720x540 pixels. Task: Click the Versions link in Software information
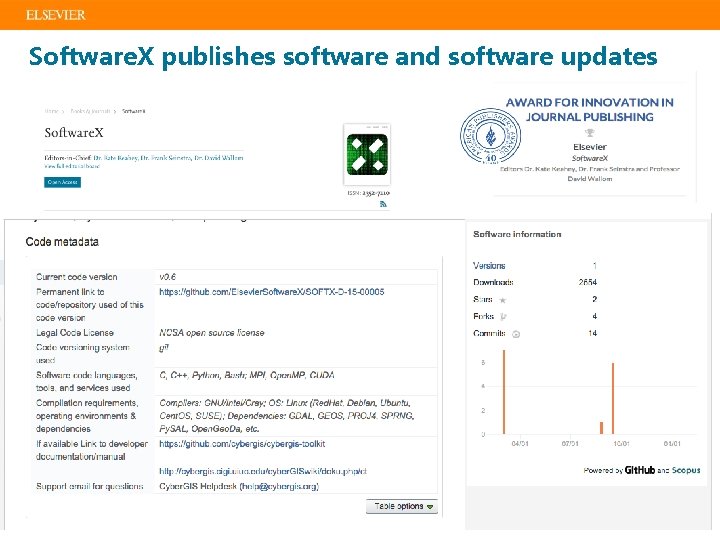coord(489,265)
